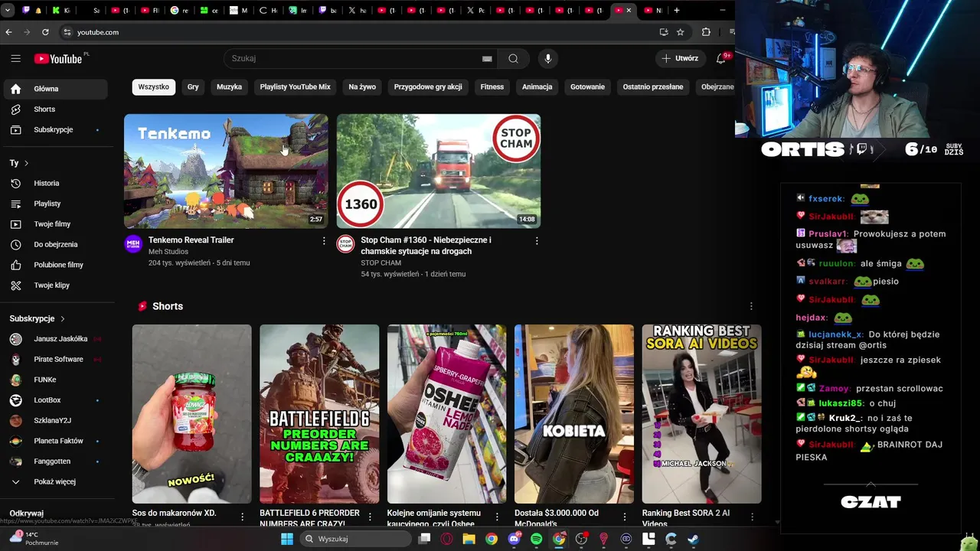The image size is (980, 551).
Task: Select the Fitness filter chip
Action: [x=492, y=86]
